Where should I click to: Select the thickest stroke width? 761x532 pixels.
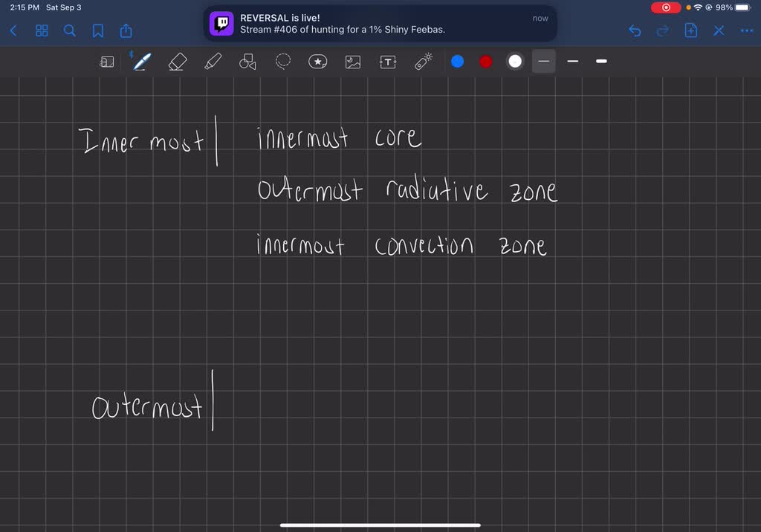click(601, 62)
